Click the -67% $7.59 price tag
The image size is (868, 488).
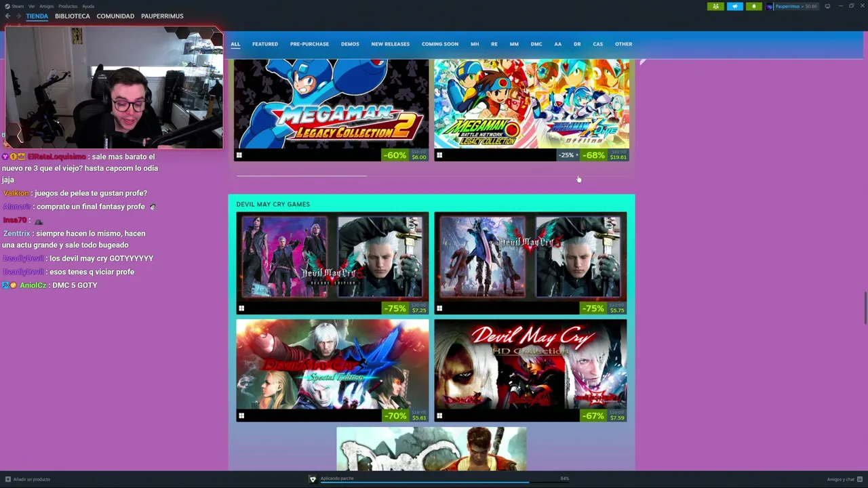(x=603, y=416)
